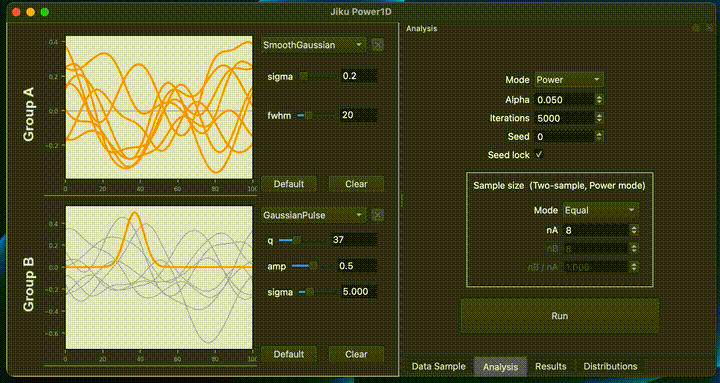
Task: Click the Sample size (Two-sample, Power mode) heading
Action: click(559, 186)
